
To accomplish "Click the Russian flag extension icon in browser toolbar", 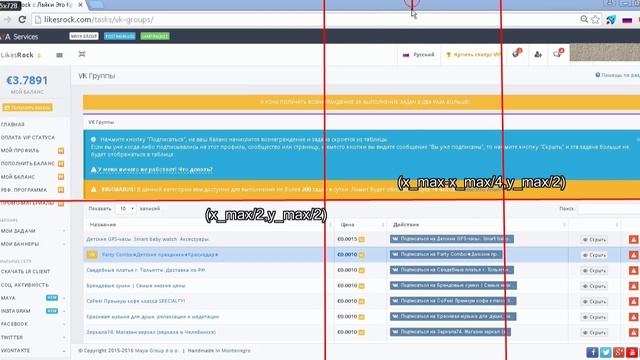I will [627, 20].
